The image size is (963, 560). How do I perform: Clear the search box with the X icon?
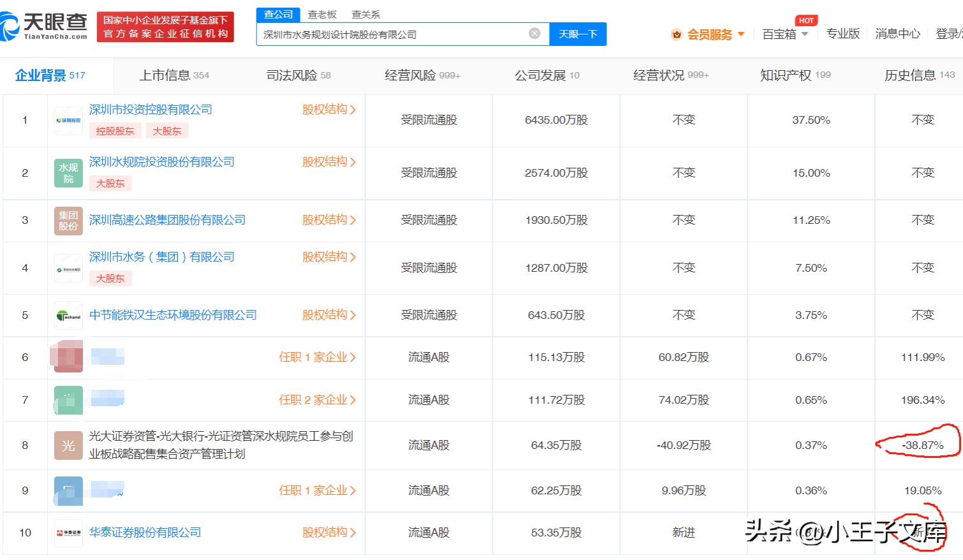[x=534, y=34]
